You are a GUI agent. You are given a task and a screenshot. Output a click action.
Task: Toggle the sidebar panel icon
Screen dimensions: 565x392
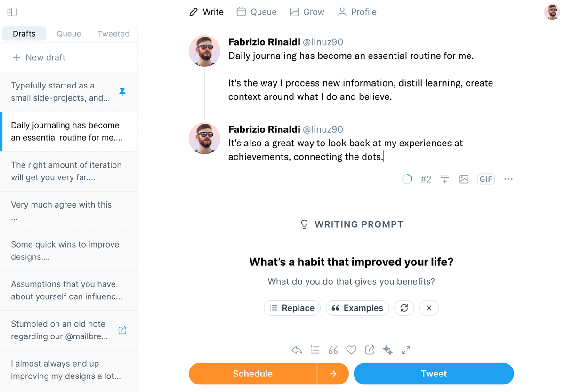click(x=12, y=12)
